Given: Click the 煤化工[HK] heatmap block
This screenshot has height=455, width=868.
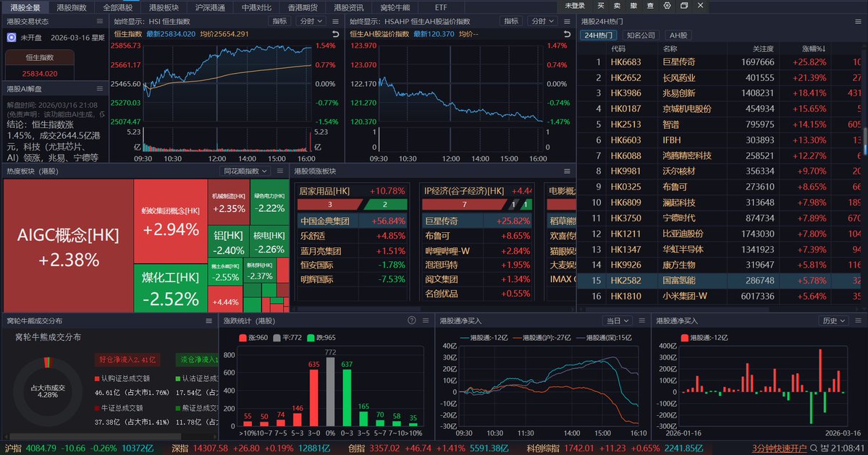Looking at the screenshot, I should click(x=171, y=288).
